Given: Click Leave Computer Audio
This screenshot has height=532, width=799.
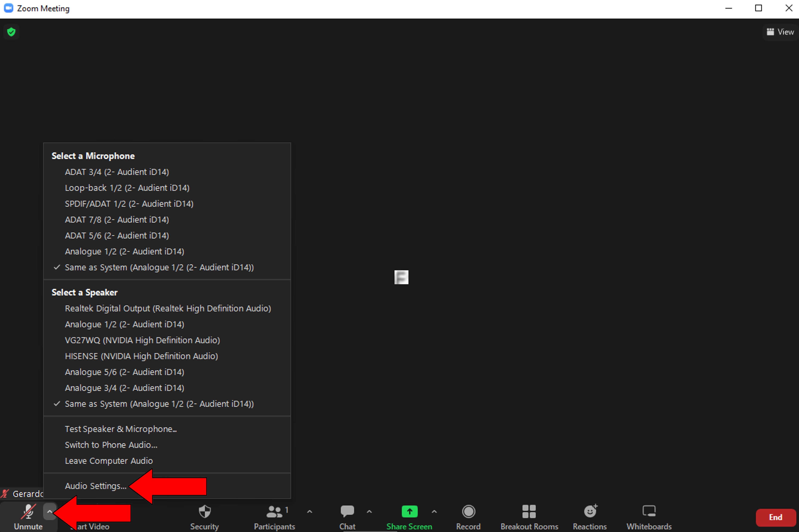Looking at the screenshot, I should [109, 460].
